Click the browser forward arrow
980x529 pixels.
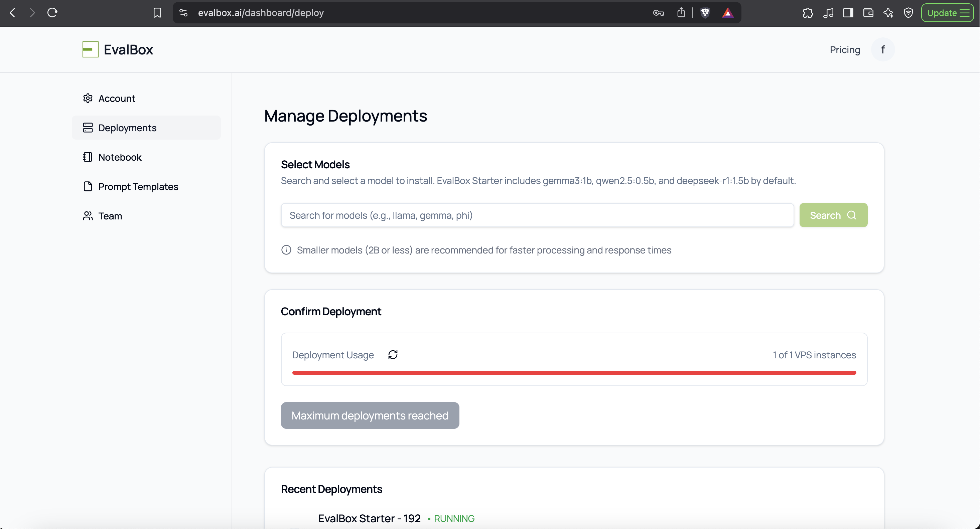[x=32, y=13]
